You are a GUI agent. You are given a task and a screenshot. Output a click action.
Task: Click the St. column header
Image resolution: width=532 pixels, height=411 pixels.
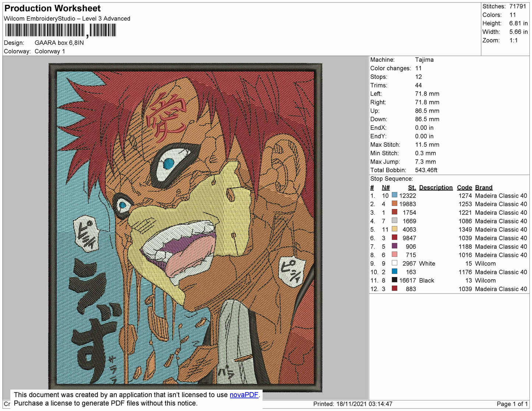(x=412, y=187)
